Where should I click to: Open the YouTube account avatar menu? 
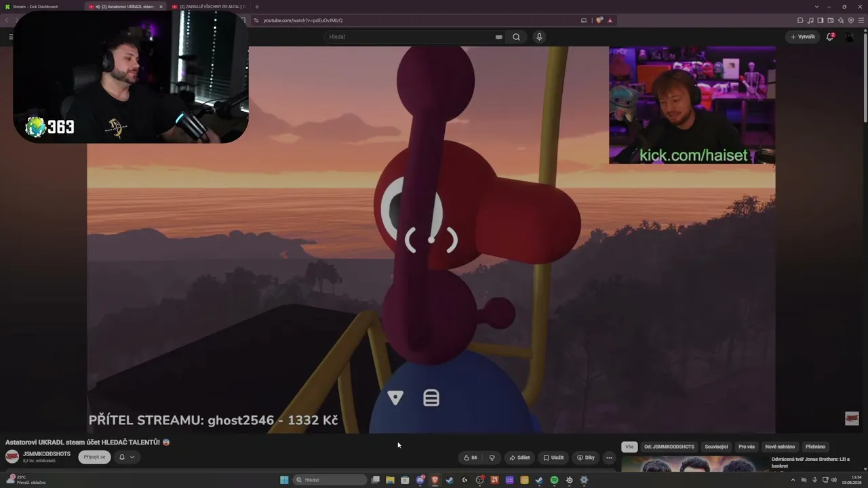(850, 37)
